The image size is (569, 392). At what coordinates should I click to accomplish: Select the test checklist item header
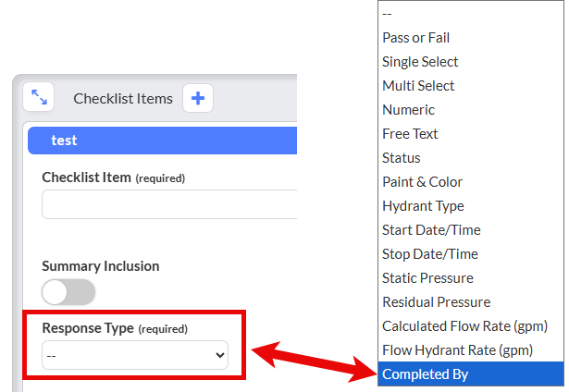coord(163,141)
